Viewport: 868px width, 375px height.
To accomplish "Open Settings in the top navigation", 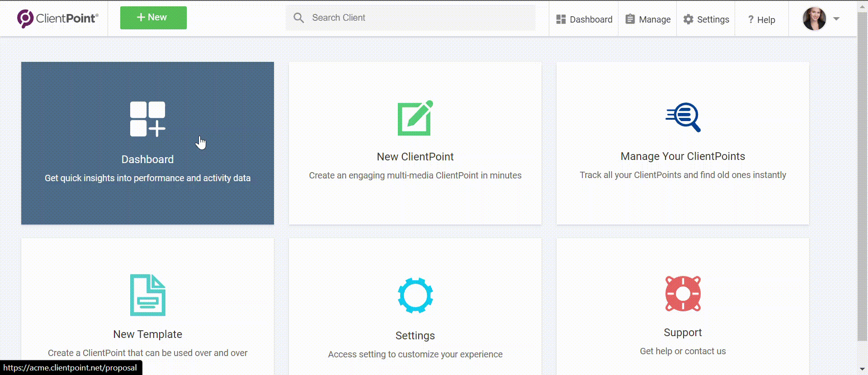I will tap(706, 19).
